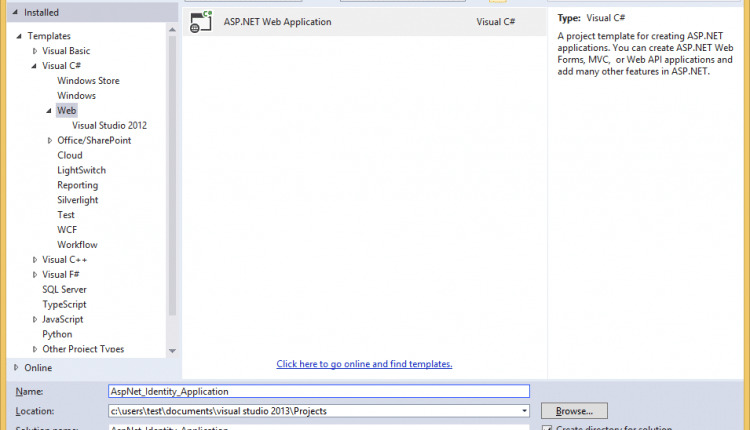Image resolution: width=750 pixels, height=430 pixels.
Task: Collapse the Installed section
Action: pos(15,12)
